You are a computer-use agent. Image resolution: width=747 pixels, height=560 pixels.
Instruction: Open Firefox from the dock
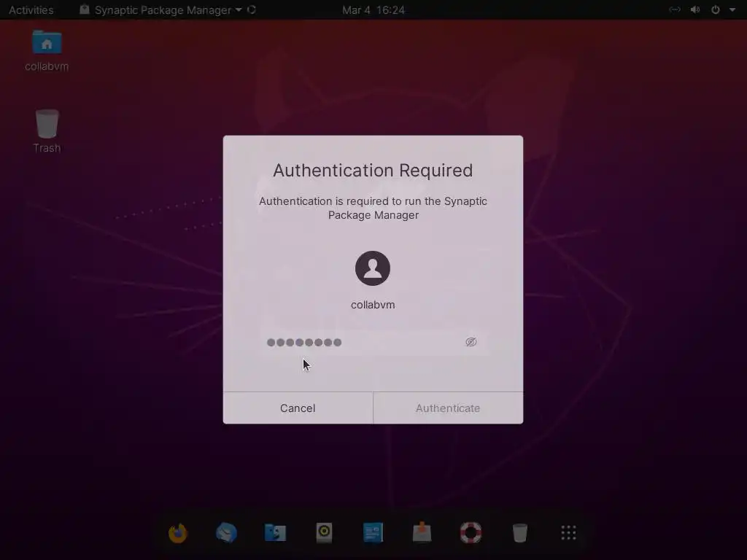click(x=178, y=533)
